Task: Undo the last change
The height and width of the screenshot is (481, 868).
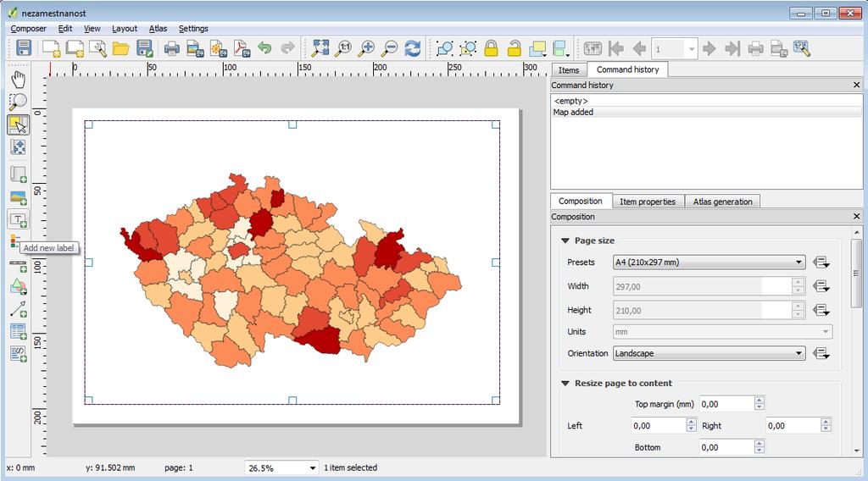Action: coord(264,48)
